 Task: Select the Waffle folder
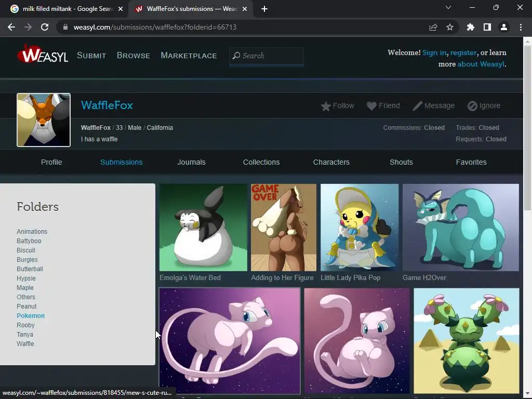(25, 344)
